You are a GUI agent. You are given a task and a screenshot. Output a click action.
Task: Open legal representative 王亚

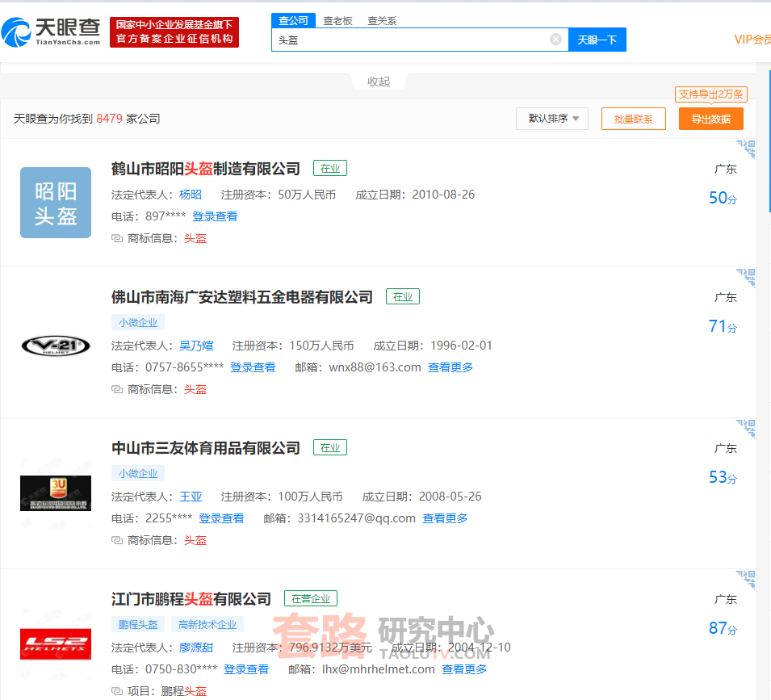pos(191,497)
